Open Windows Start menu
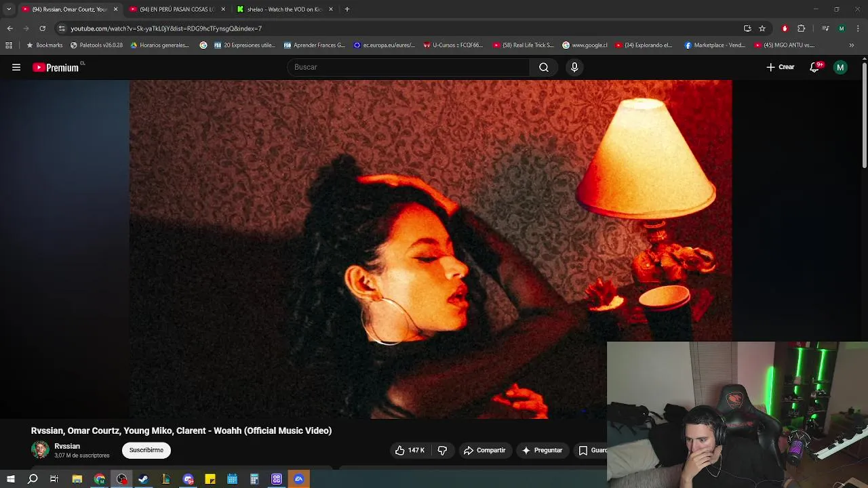The height and width of the screenshot is (488, 868). tap(11, 479)
